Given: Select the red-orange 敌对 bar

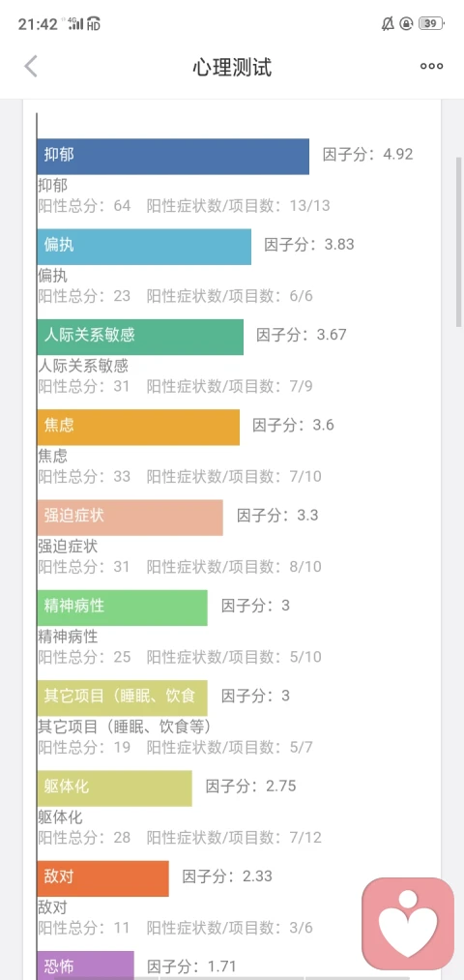Looking at the screenshot, I should pyautogui.click(x=103, y=878).
